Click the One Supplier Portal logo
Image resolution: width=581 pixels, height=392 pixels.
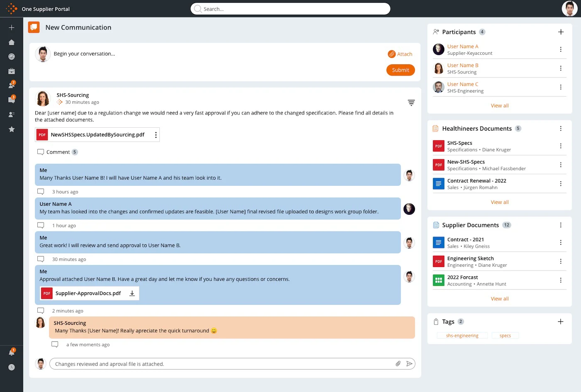point(12,9)
